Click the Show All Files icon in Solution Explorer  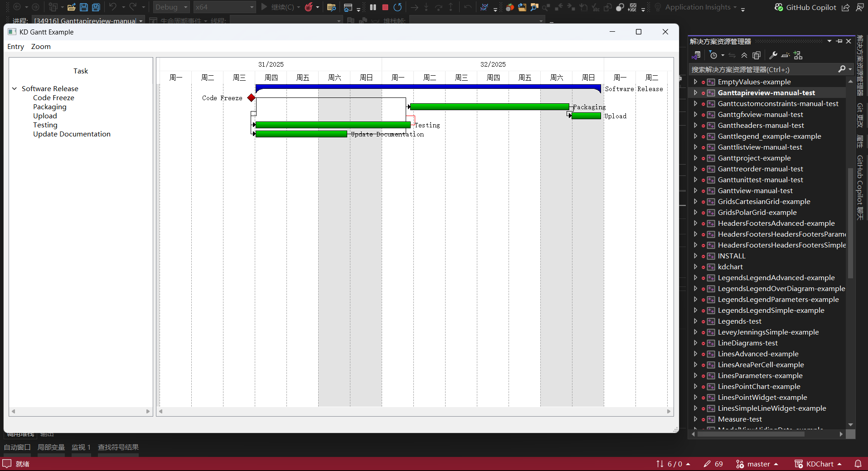tap(756, 55)
